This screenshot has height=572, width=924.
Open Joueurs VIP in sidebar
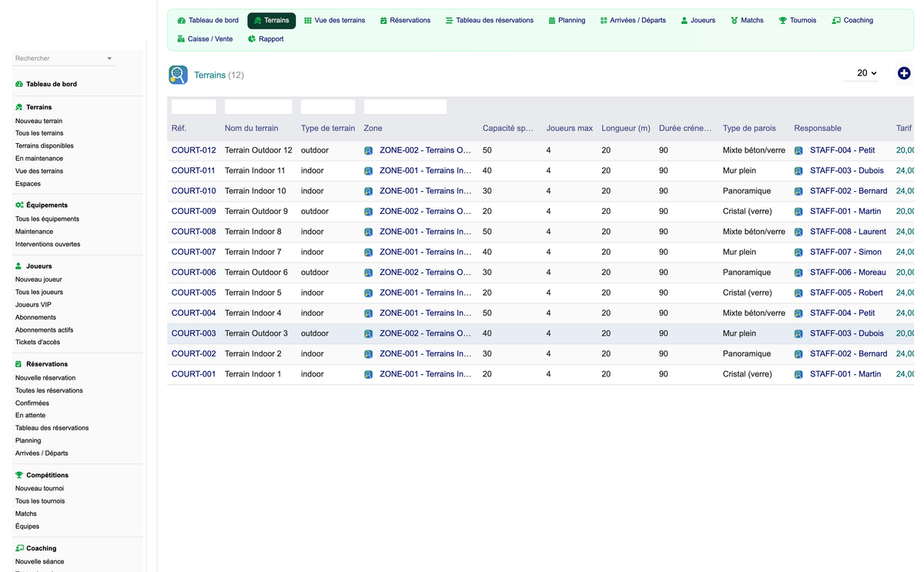click(x=33, y=305)
